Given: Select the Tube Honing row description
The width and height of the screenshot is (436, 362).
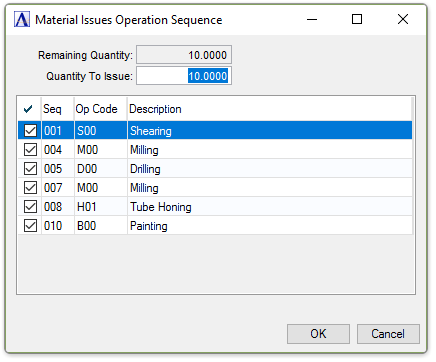Looking at the screenshot, I should coord(161,207).
